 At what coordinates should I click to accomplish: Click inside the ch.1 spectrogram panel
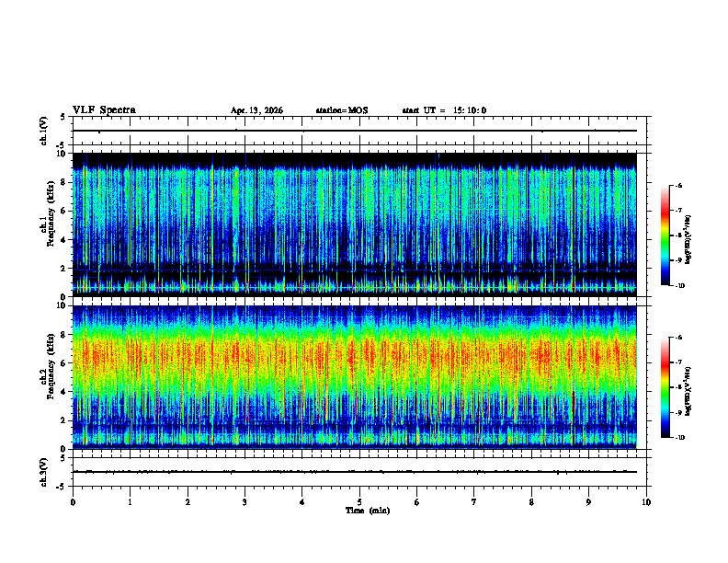tap(355, 224)
